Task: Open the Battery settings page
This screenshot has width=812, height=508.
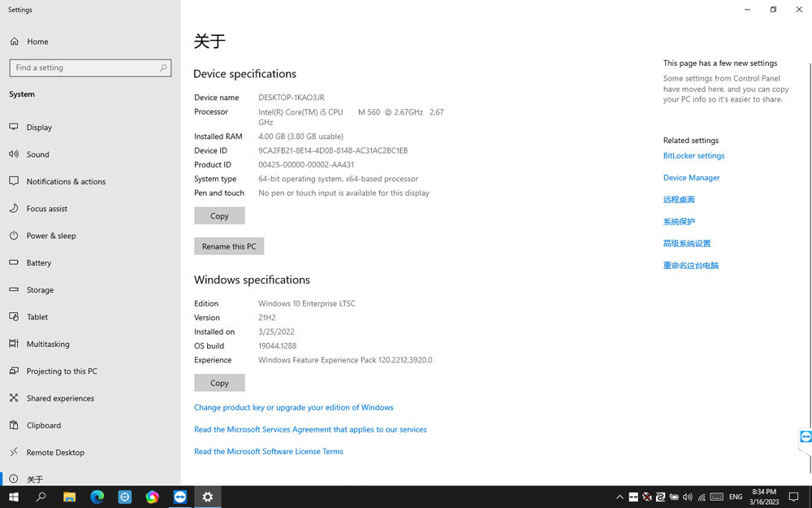Action: pyautogui.click(x=38, y=263)
